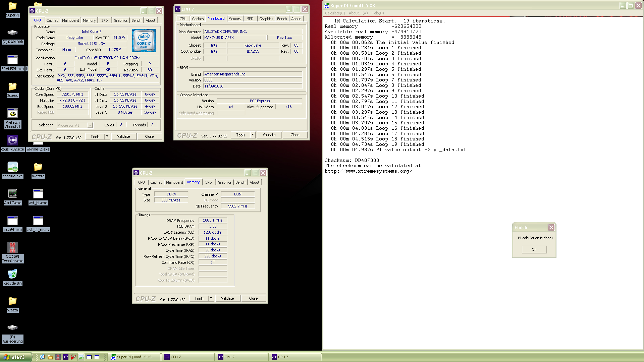Click capture quick launch icon in taskbar
The width and height of the screenshot is (644, 362).
pyautogui.click(x=81, y=357)
